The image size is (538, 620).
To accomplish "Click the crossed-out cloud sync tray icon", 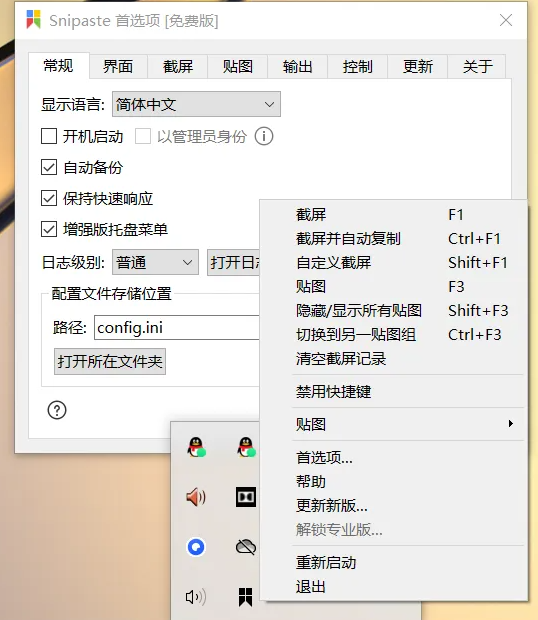I will tap(246, 547).
